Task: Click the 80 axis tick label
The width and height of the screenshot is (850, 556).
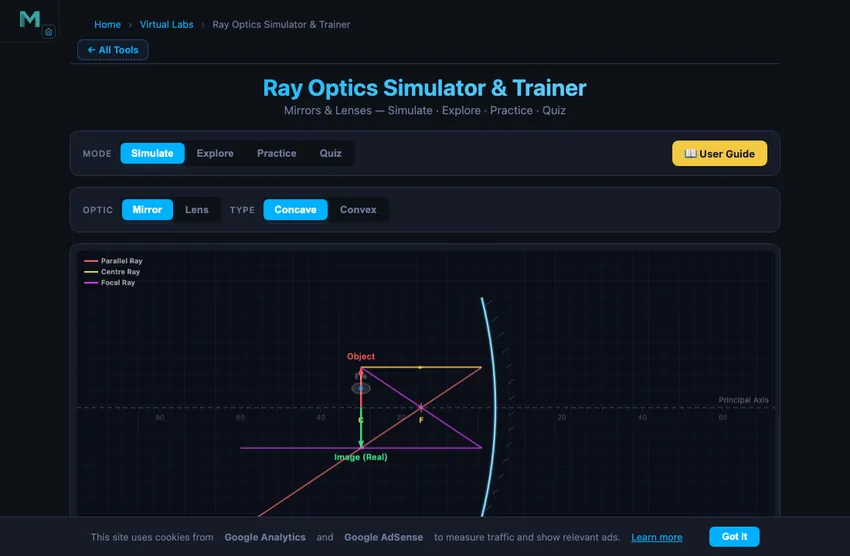Action: [x=160, y=417]
